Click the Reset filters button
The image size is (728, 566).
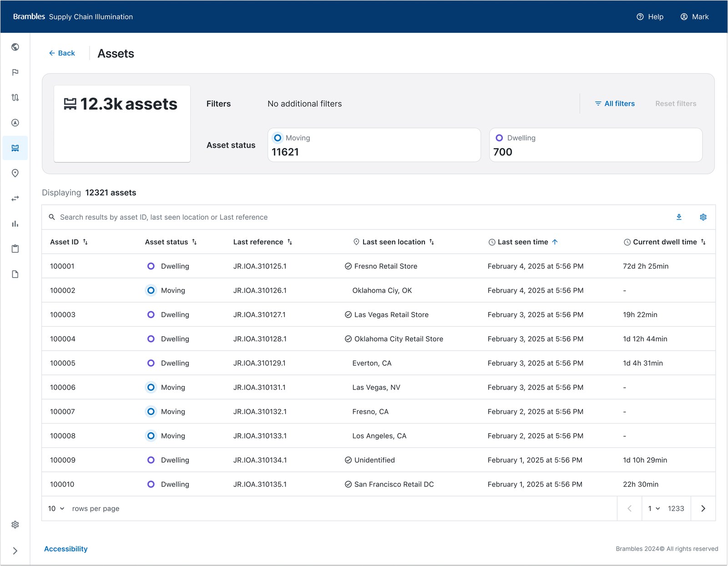point(676,104)
